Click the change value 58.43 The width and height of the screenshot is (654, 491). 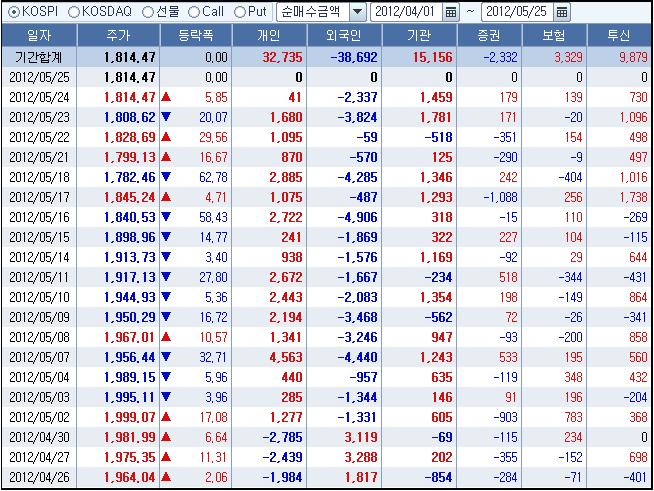[x=214, y=217]
